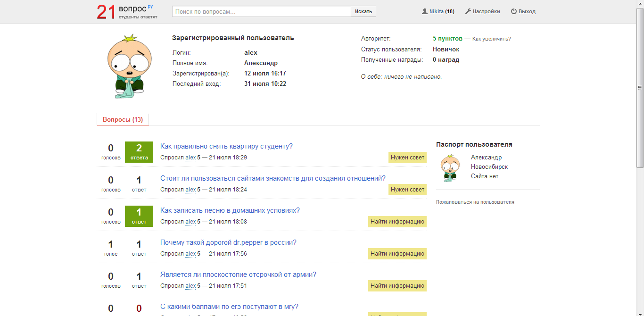Image resolution: width=644 pixels, height=316 pixels.
Task: Open question about recording song at home
Action: coord(230,210)
